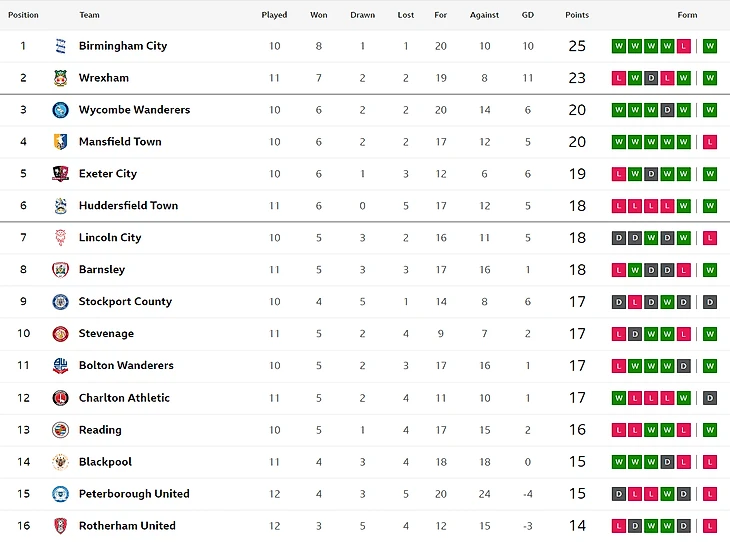Click Stockport County's latest draw form box
This screenshot has width=730, height=542.
(710, 302)
